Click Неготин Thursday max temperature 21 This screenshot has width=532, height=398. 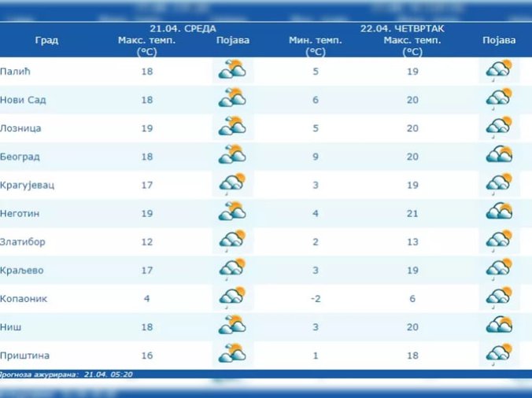coord(412,214)
